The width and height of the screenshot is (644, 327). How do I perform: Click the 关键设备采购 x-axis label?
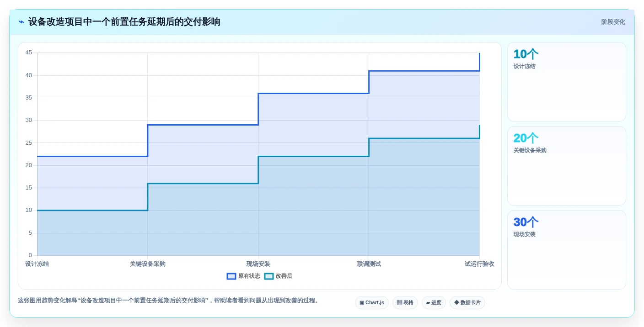[148, 264]
